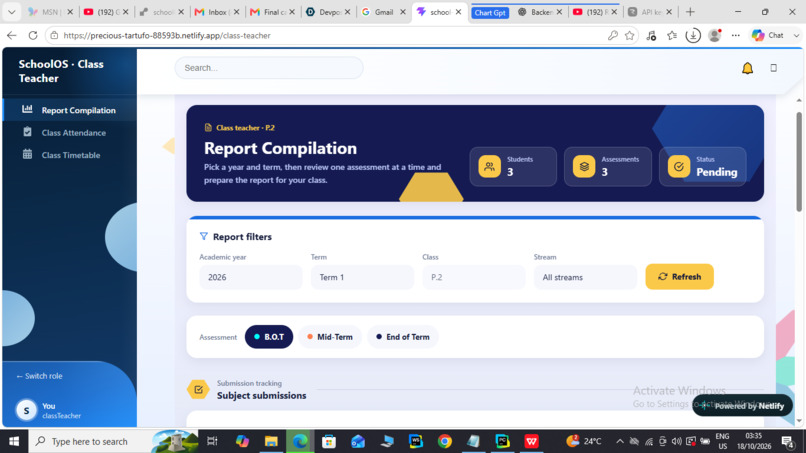Open Task View on taskbar

(212, 441)
